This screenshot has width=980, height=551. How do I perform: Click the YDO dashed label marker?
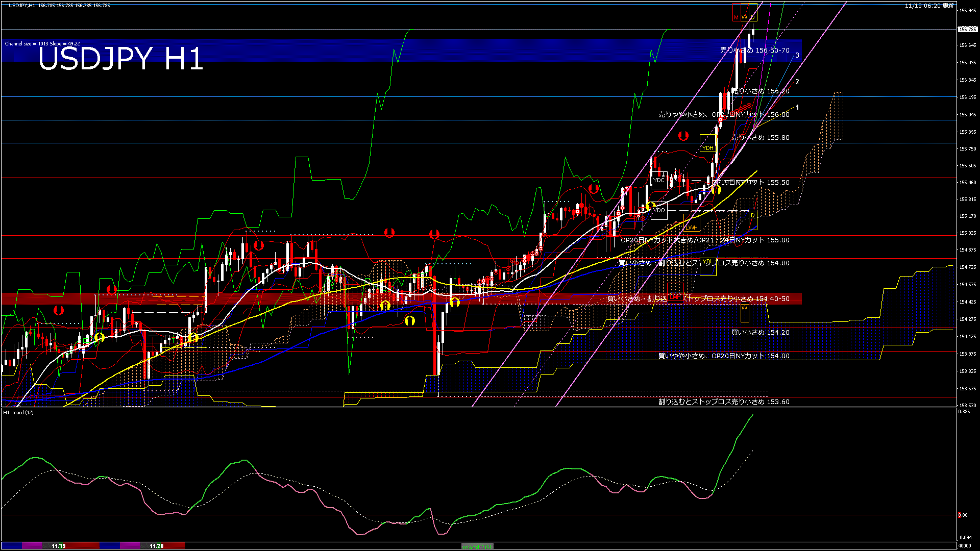[x=659, y=210]
